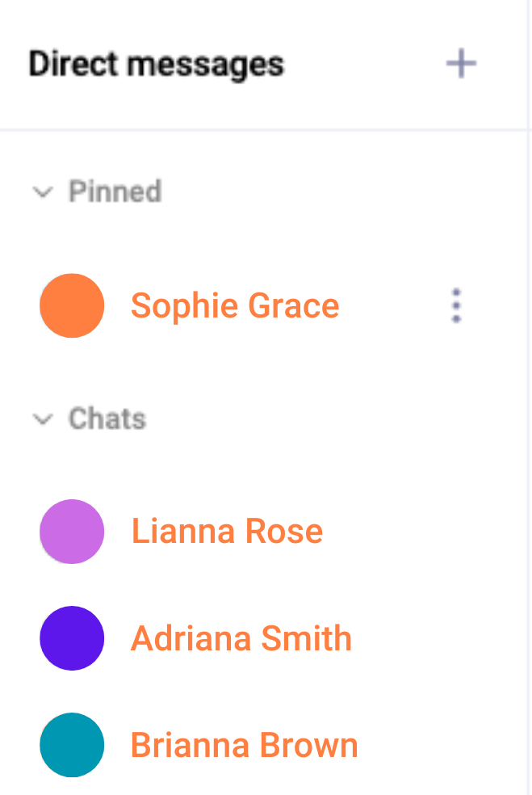The image size is (532, 795).
Task: Collapse the Chats section chevron
Action: pyautogui.click(x=43, y=419)
